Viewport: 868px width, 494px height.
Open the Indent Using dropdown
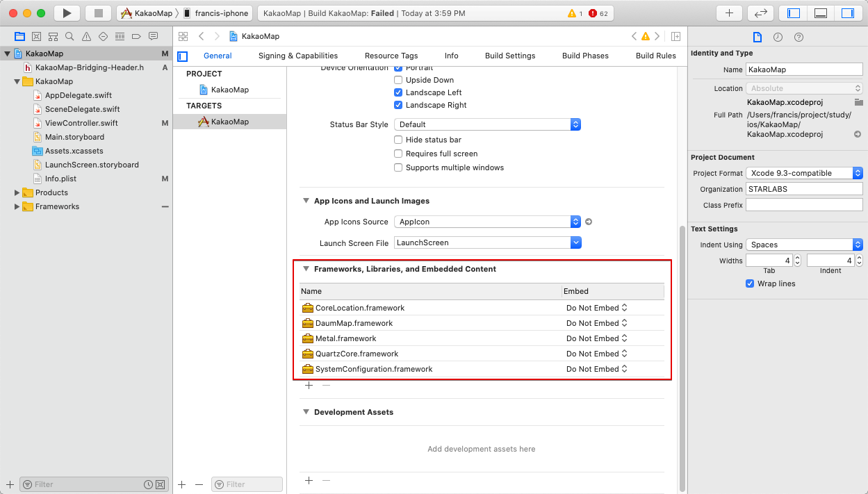(x=804, y=245)
